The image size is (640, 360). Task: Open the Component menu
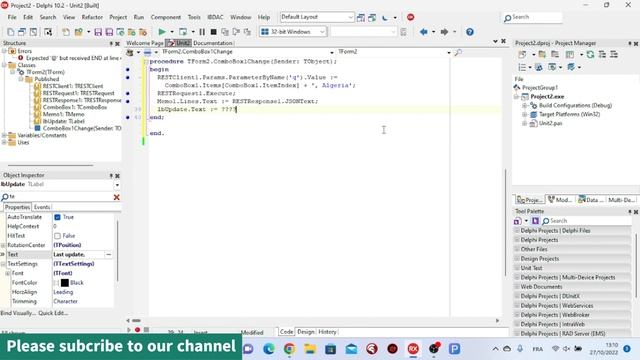[x=166, y=17]
